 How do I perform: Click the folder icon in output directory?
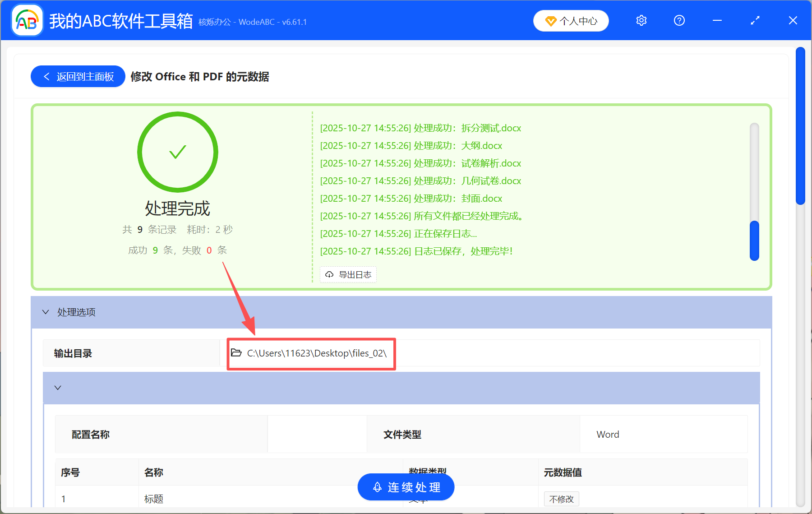click(x=236, y=352)
